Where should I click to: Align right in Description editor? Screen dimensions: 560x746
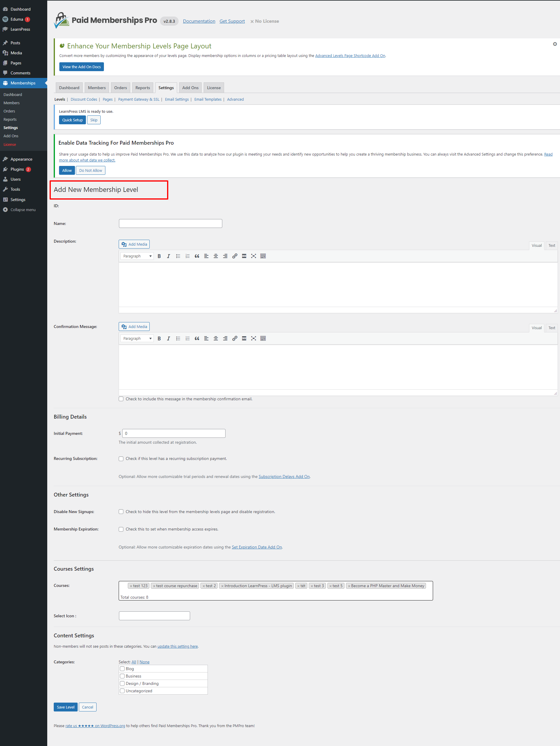pyautogui.click(x=225, y=256)
